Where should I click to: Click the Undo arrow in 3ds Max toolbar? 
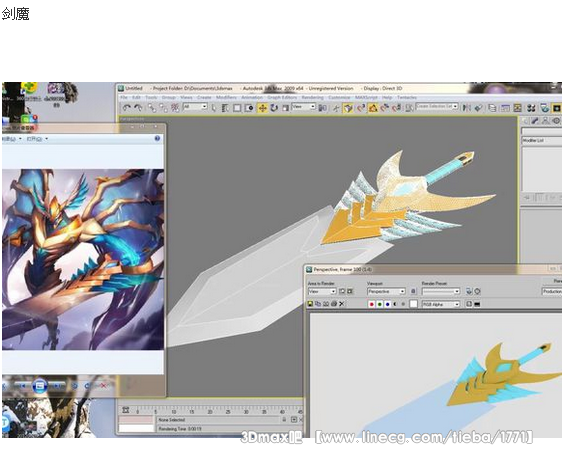pyautogui.click(x=127, y=107)
